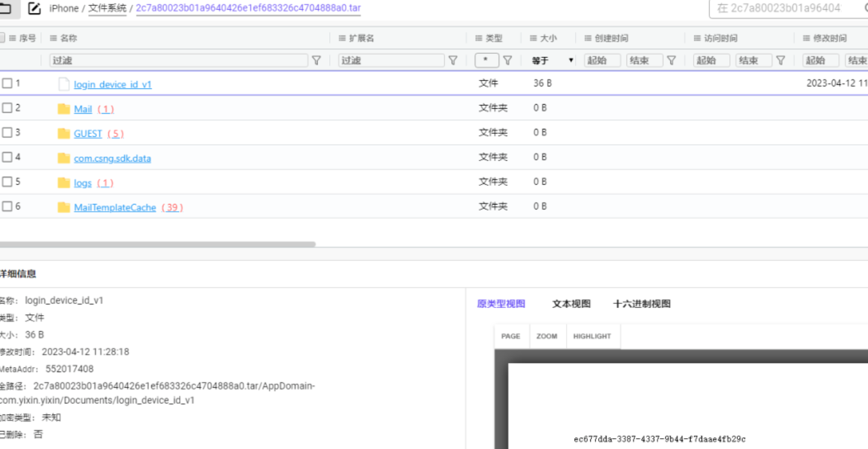Check the box for row 4 com.csng.sdk.data
The image size is (868, 449).
(7, 157)
